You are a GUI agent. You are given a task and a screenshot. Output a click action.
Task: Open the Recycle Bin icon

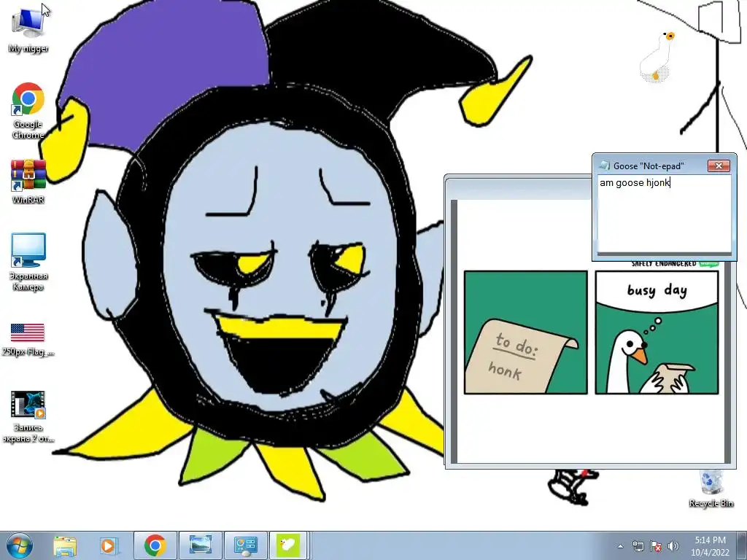pos(711,489)
